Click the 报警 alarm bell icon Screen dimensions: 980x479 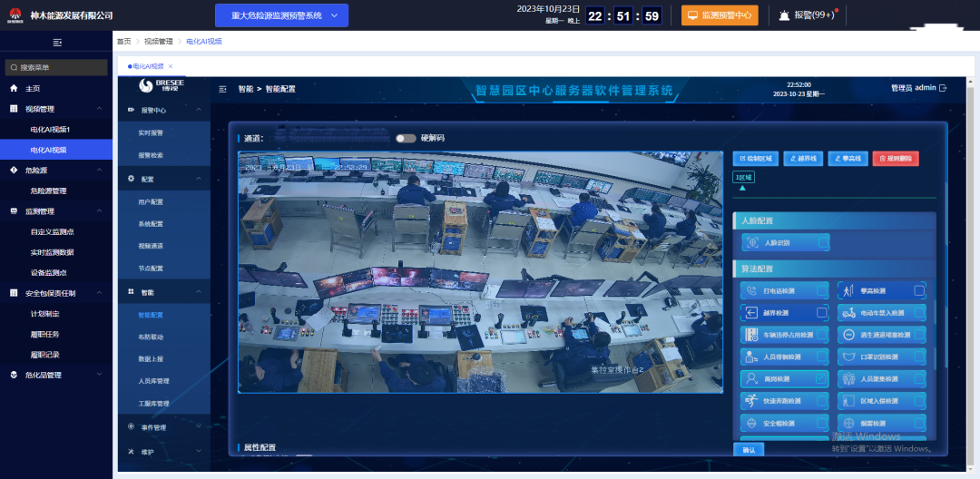784,15
